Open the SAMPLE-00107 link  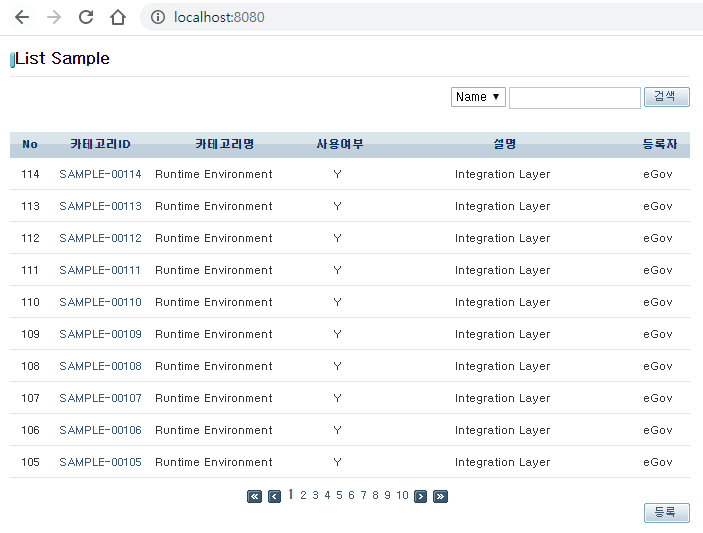[100, 398]
